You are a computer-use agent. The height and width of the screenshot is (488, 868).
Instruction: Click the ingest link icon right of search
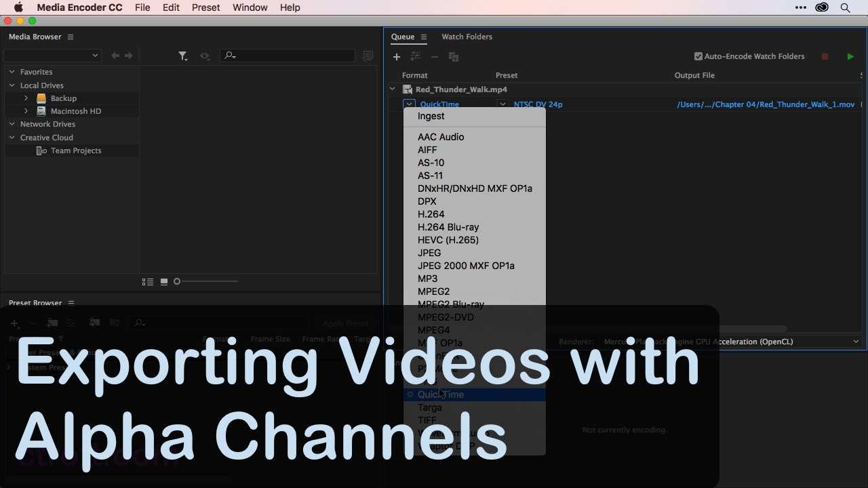[368, 56]
